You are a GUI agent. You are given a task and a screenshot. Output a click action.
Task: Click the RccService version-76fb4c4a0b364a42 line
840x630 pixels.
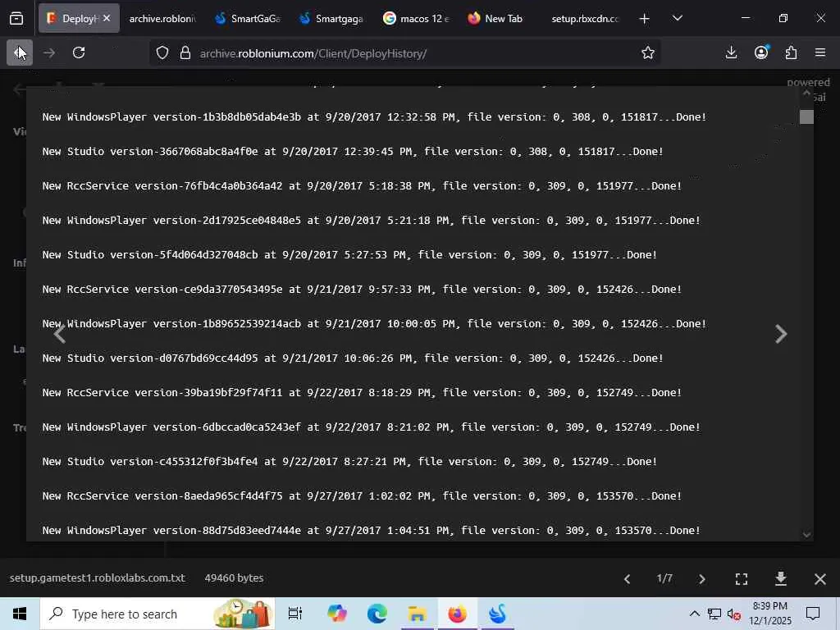coord(362,186)
